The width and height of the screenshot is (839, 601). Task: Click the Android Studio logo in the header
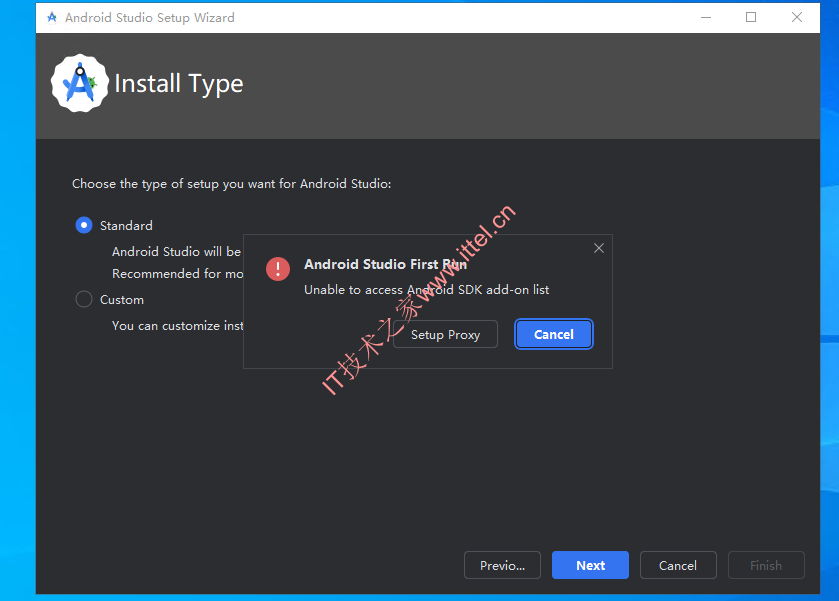click(80, 83)
